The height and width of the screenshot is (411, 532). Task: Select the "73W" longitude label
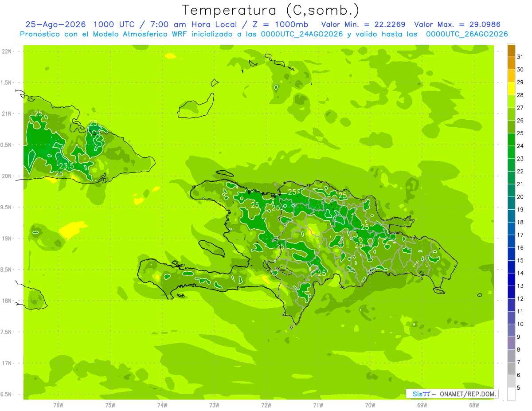coord(214,405)
